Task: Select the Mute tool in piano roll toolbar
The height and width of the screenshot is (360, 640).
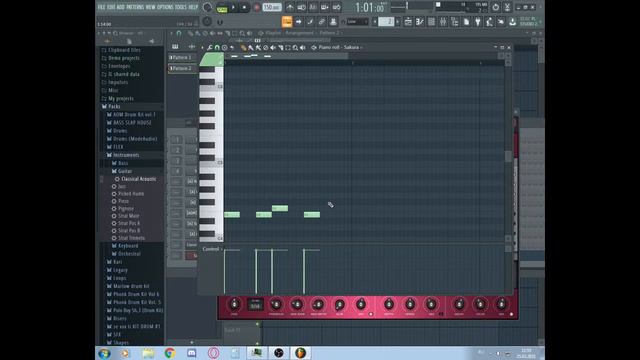Action: tap(273, 48)
